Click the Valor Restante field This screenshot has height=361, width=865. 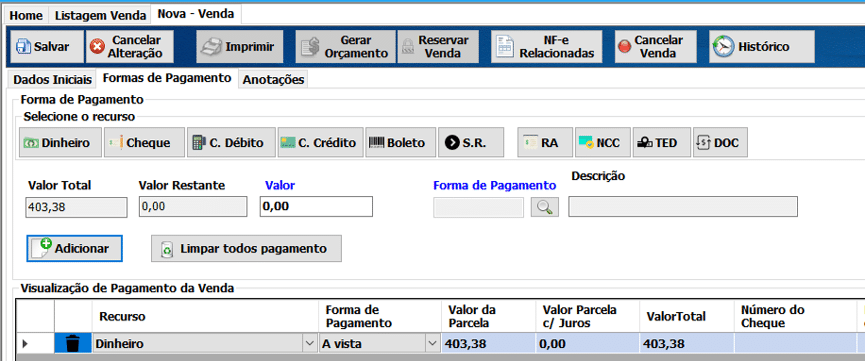click(193, 207)
